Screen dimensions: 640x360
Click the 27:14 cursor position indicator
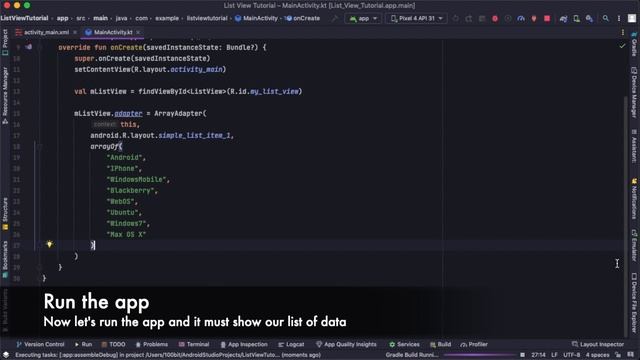(538, 355)
